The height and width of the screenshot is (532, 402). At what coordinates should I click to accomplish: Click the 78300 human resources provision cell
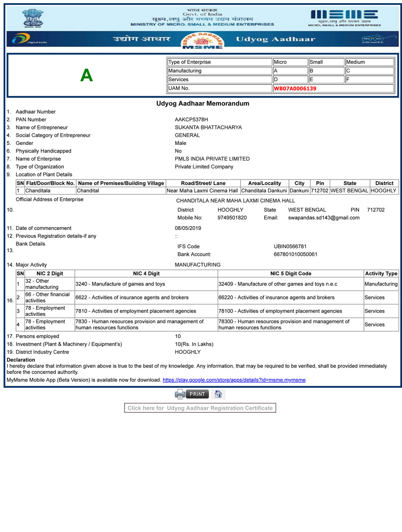(x=291, y=325)
